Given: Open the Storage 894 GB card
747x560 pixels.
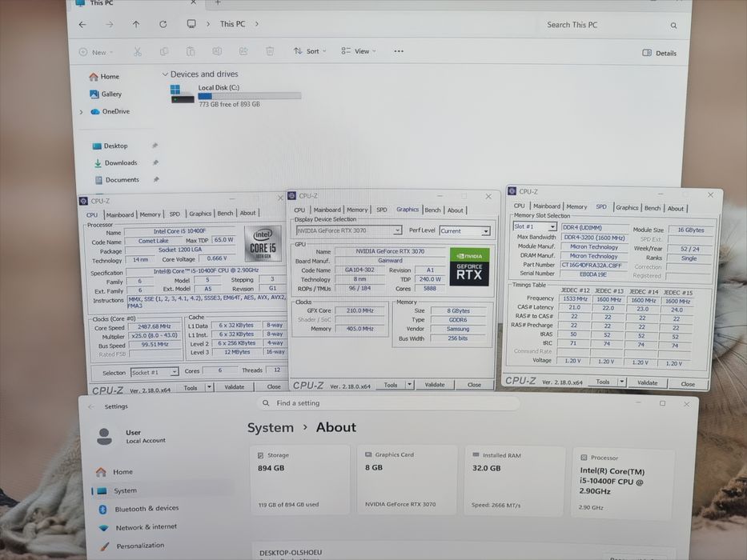Looking at the screenshot, I should (x=300, y=480).
